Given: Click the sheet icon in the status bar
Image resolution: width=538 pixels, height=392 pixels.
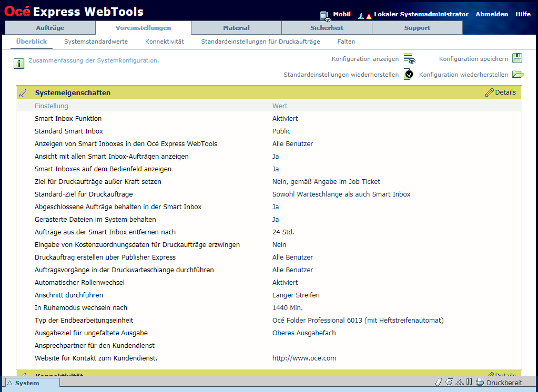Looking at the screenshot, I should [x=438, y=382].
